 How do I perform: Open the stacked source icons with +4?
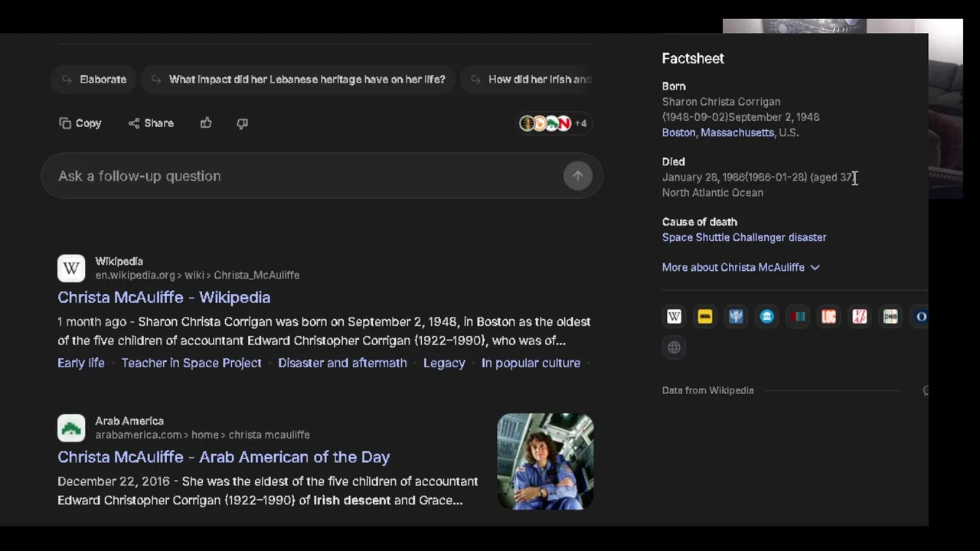[554, 123]
